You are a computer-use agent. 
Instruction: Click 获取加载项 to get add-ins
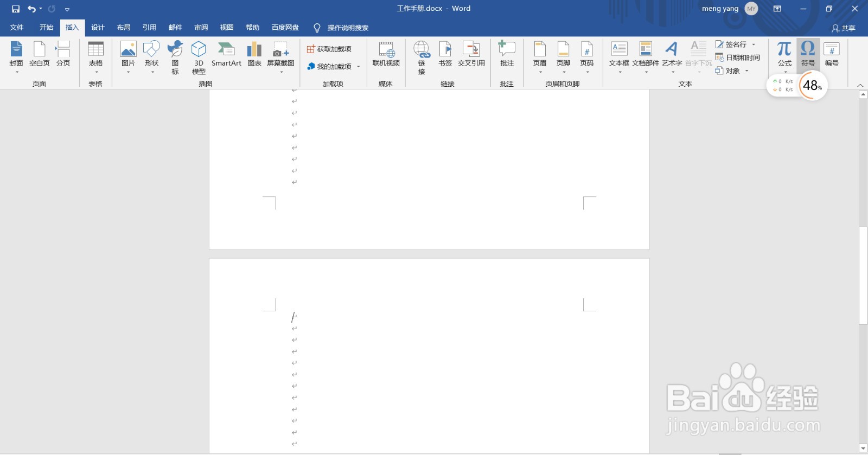pyautogui.click(x=329, y=49)
